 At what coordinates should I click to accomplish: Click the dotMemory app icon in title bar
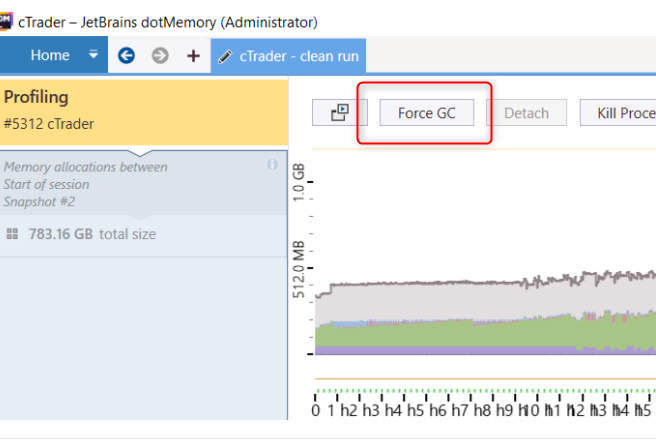coord(6,22)
